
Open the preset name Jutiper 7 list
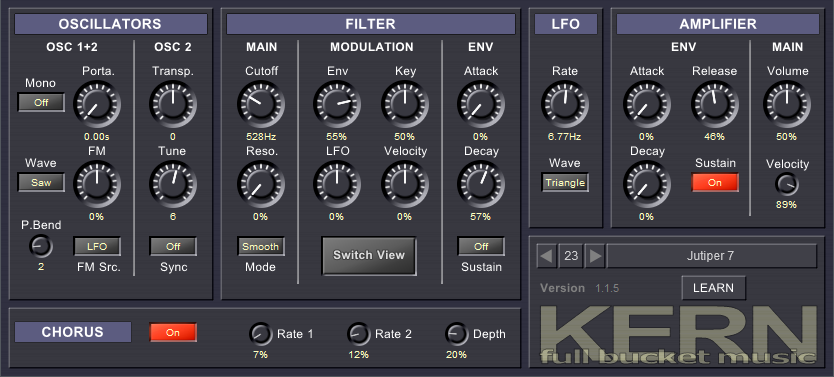(x=712, y=256)
